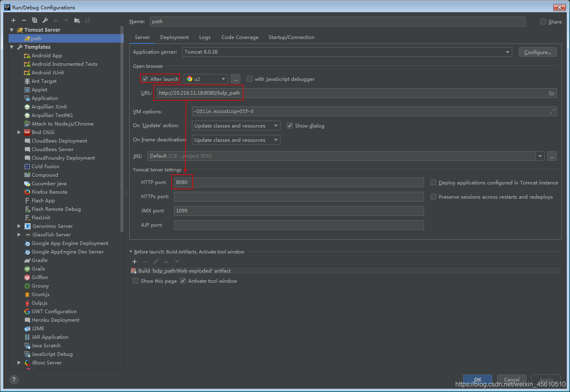The height and width of the screenshot is (392, 570).
Task: Toggle Show dialog checkbox
Action: [290, 126]
